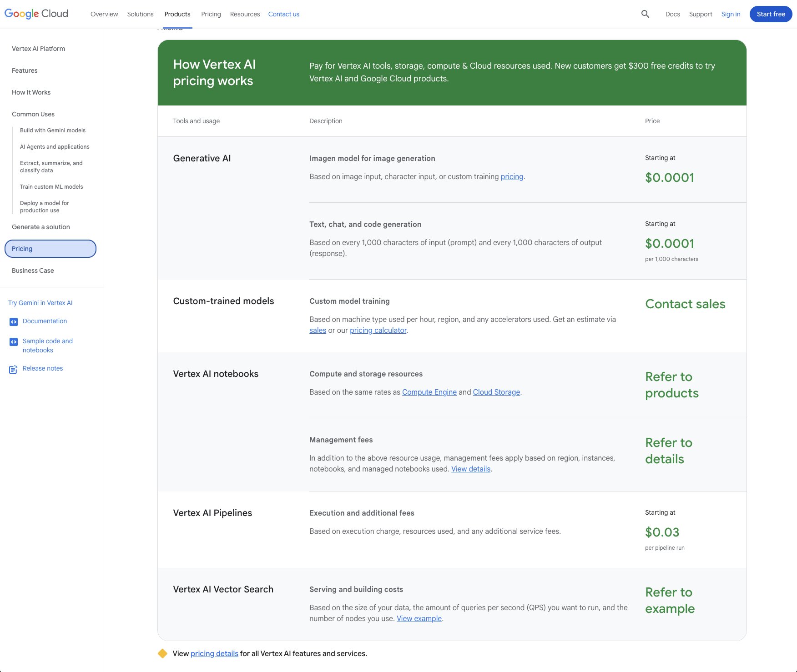Jump to Features in sidebar
The width and height of the screenshot is (797, 672).
click(x=25, y=70)
